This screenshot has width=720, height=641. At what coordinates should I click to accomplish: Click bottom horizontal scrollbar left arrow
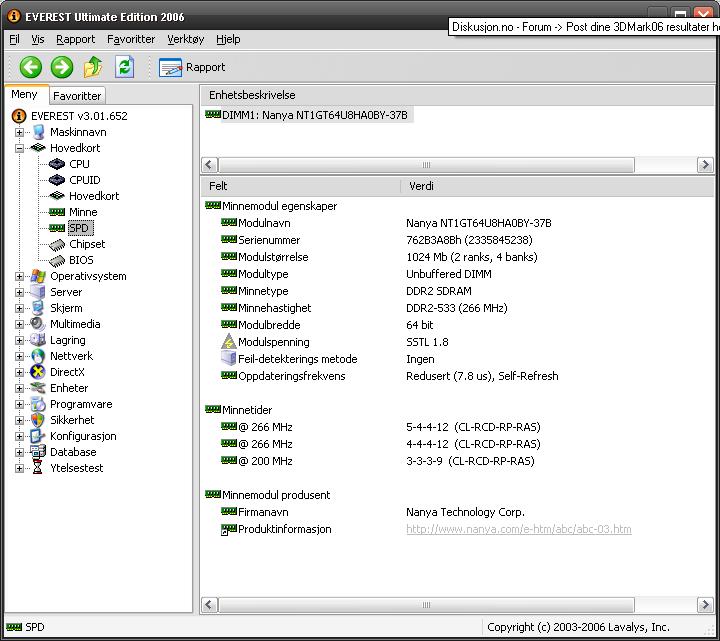[209, 605]
